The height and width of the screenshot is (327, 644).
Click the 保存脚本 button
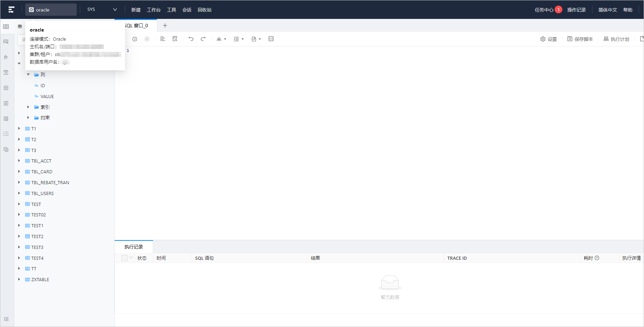click(580, 39)
